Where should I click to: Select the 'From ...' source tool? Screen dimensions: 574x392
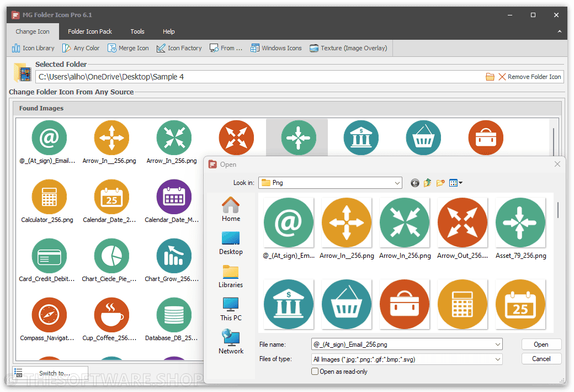(226, 48)
